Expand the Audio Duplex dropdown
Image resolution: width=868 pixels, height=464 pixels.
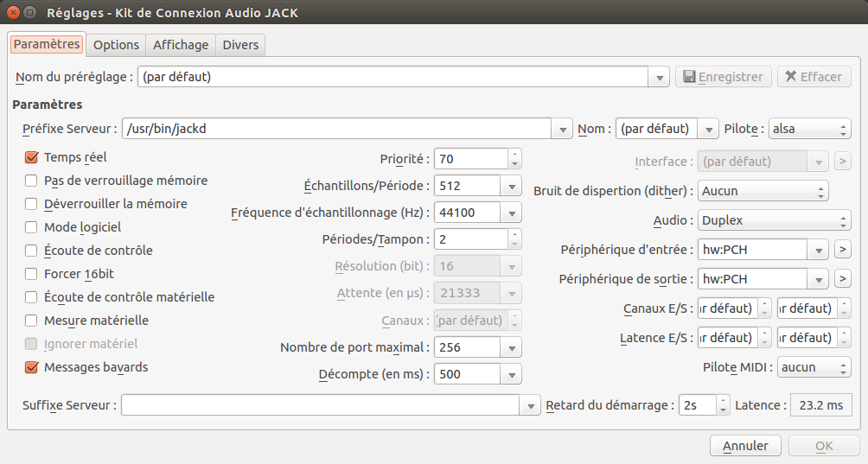(x=763, y=220)
